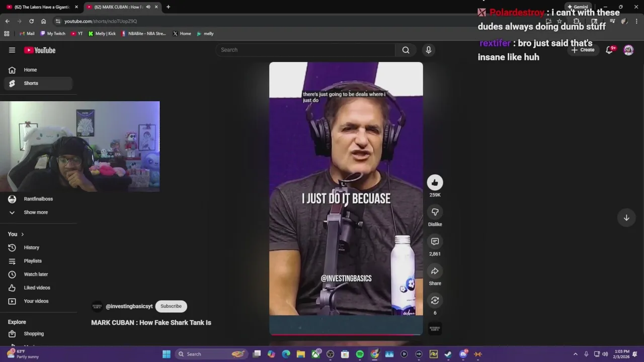Open the taskbar clock showing 1:03 PM
The width and height of the screenshot is (644, 362).
click(622, 354)
